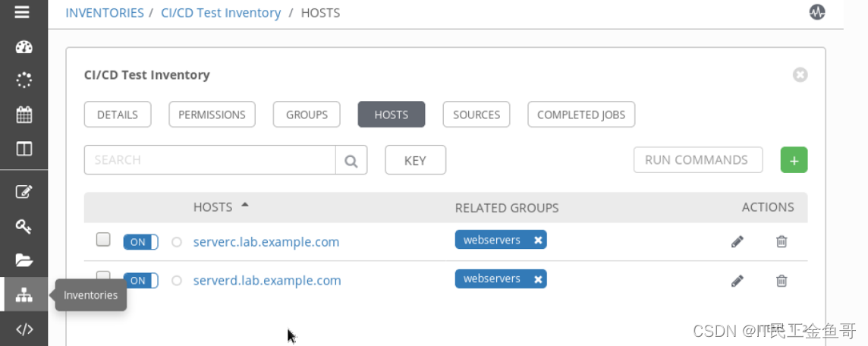The height and width of the screenshot is (346, 868).
Task: Click status circle for serverc host
Action: (x=177, y=242)
